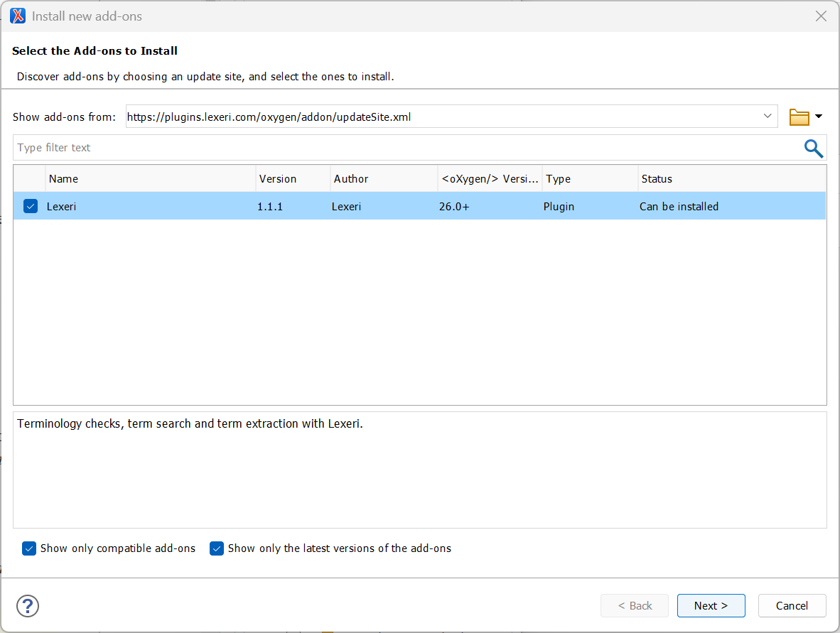Viewport: 840px width, 633px height.
Task: Open the folder button's dropdown arrow
Action: 819,117
